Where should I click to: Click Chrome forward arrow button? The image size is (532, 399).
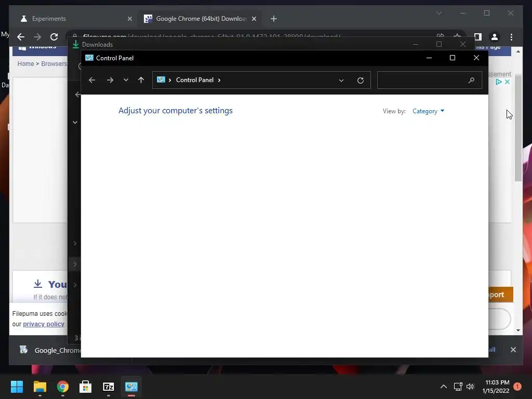[x=37, y=37]
